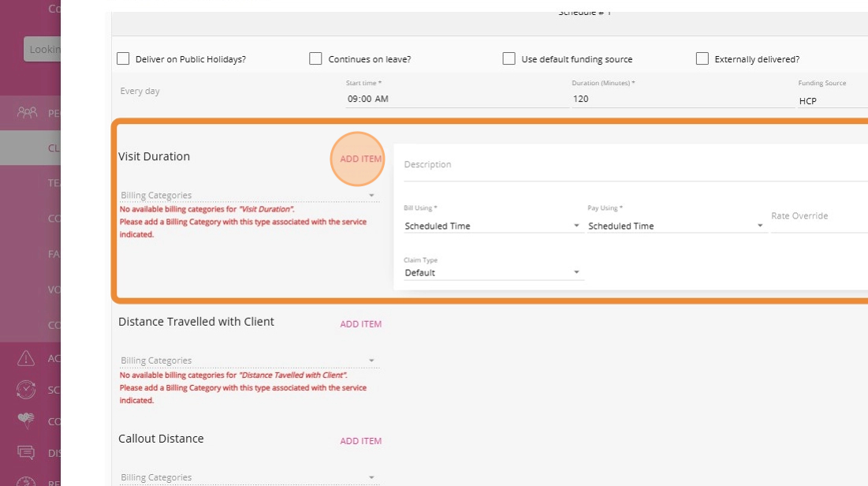Click ADD ITEM for Visit Duration
Screen dimensions: 868x486
coord(360,159)
